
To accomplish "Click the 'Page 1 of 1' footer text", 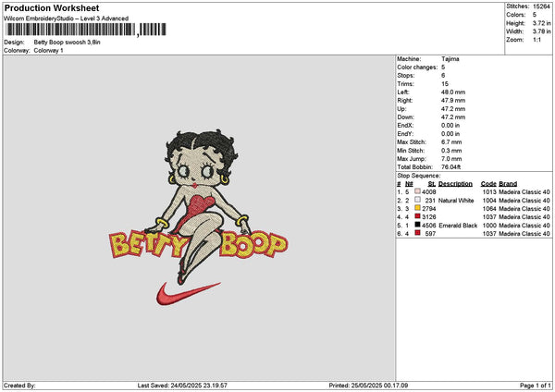I will (536, 386).
